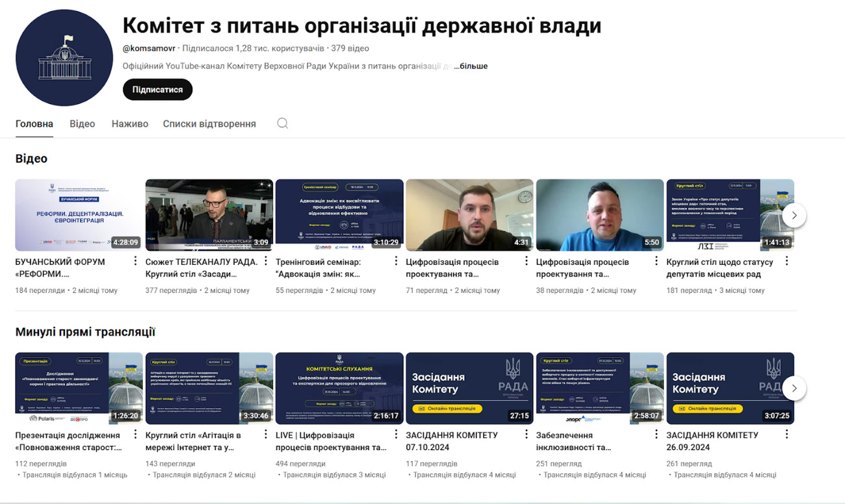Viewport: 845px width, 504px height.
Task: Open three-dot menu for Тренінговий семінар video
Action: pos(396,261)
